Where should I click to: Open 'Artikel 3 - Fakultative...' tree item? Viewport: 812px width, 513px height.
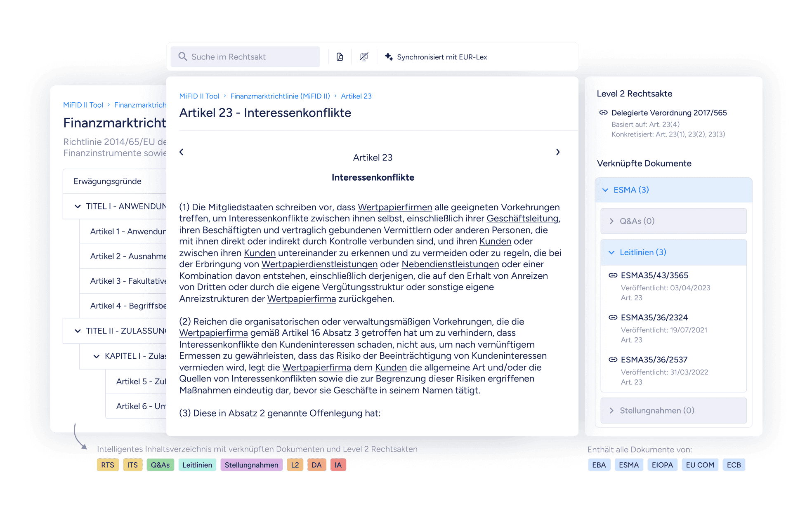click(x=123, y=281)
